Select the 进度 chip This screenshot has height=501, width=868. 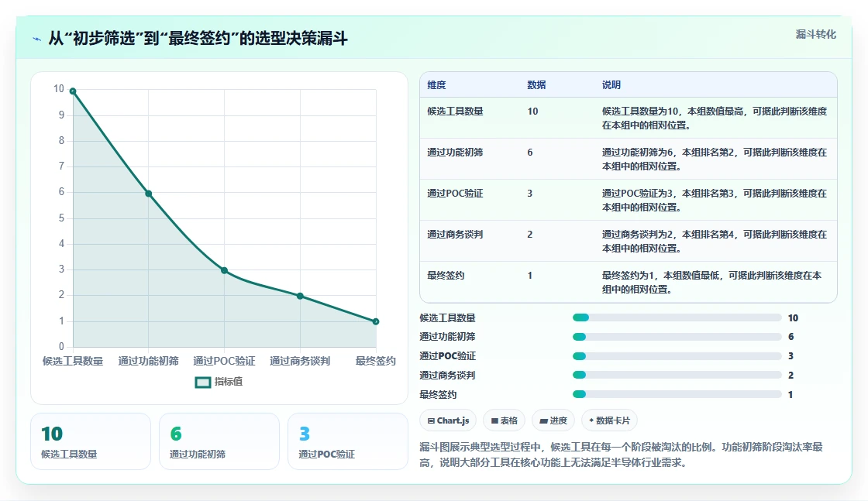point(553,420)
